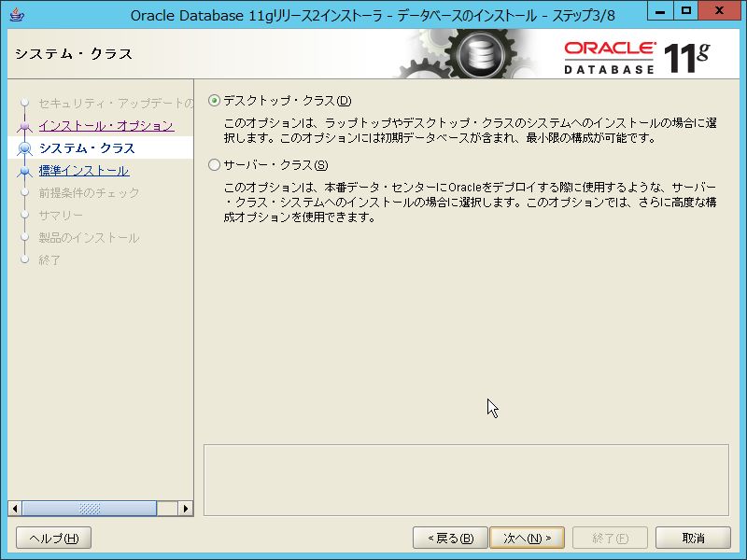Screen dimensions: 747x560
Task: Minimize the installer window
Action: coord(660,10)
